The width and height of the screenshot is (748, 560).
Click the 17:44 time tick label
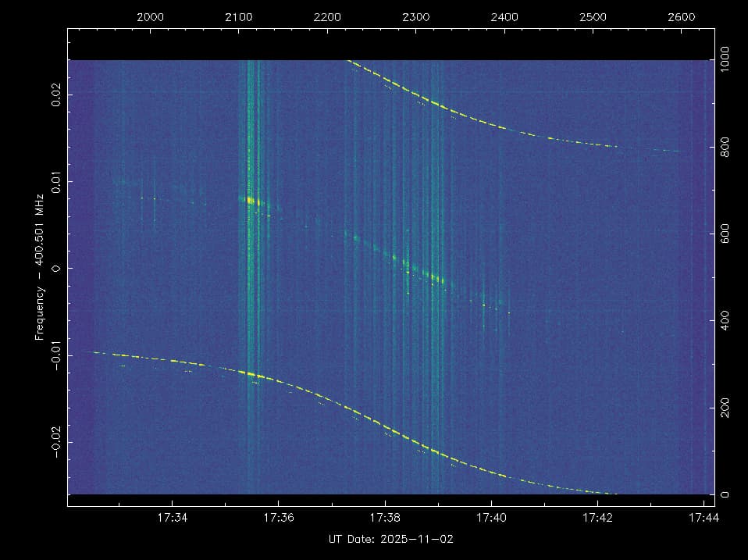(x=703, y=517)
